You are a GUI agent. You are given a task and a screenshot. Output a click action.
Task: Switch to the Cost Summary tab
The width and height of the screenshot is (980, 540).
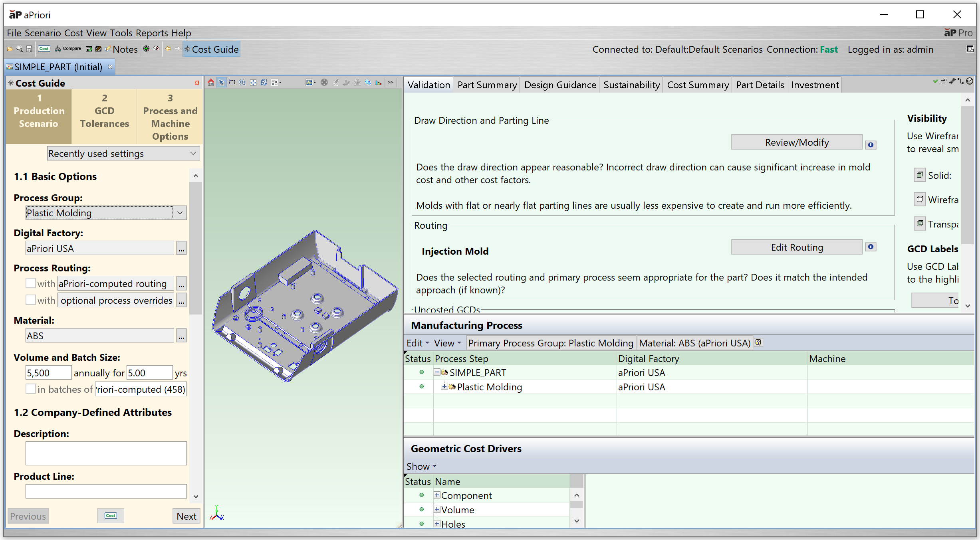tap(698, 85)
